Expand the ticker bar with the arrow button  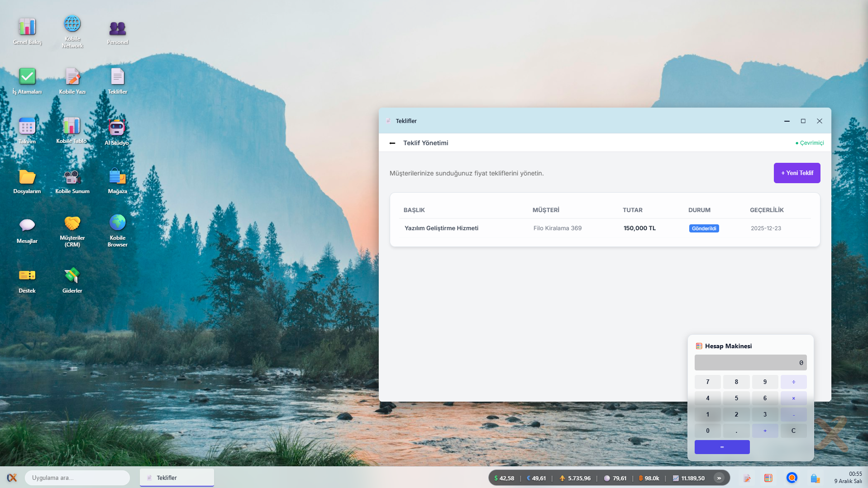click(x=719, y=478)
